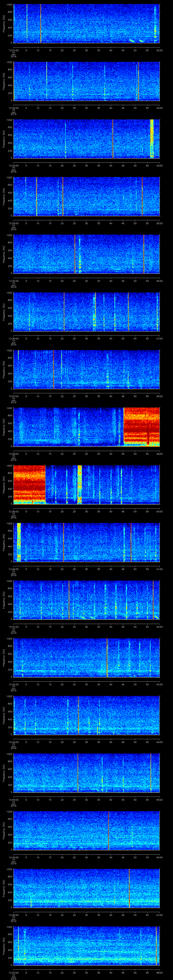
Task: Select the spectrogram panel starting at 13:32:00
Action: [x=86, y=81]
